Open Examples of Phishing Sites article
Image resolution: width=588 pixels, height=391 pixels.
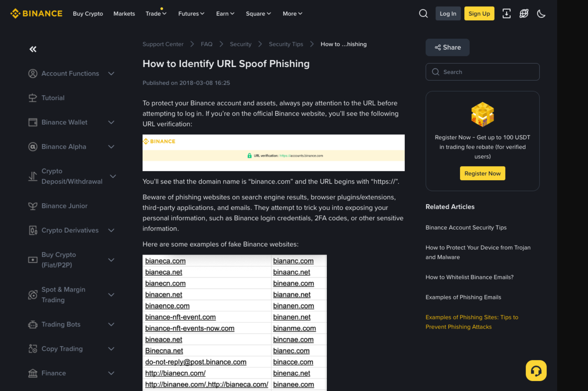(x=471, y=322)
